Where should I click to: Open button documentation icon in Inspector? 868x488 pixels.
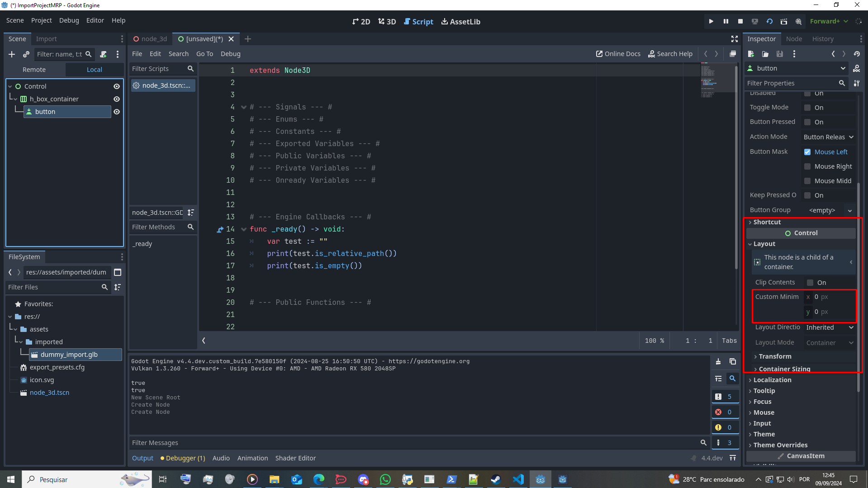point(857,68)
